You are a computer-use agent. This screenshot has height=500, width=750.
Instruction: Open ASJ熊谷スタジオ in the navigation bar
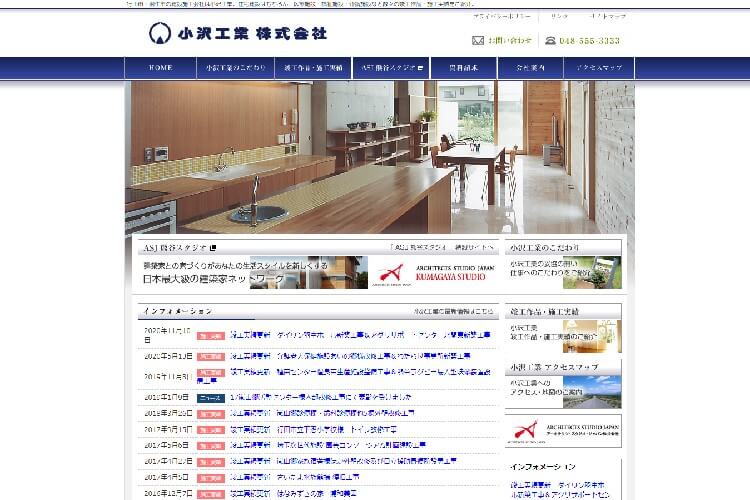coord(391,68)
